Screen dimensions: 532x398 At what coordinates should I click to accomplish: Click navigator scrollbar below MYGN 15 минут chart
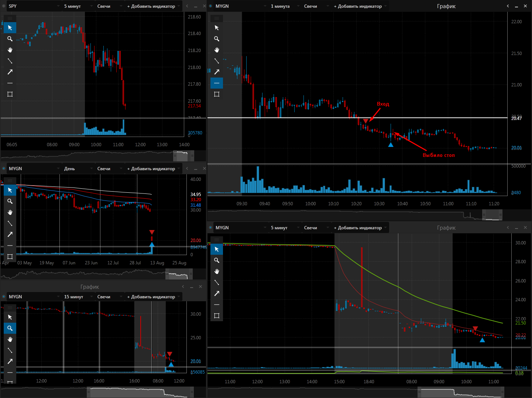click(x=140, y=392)
